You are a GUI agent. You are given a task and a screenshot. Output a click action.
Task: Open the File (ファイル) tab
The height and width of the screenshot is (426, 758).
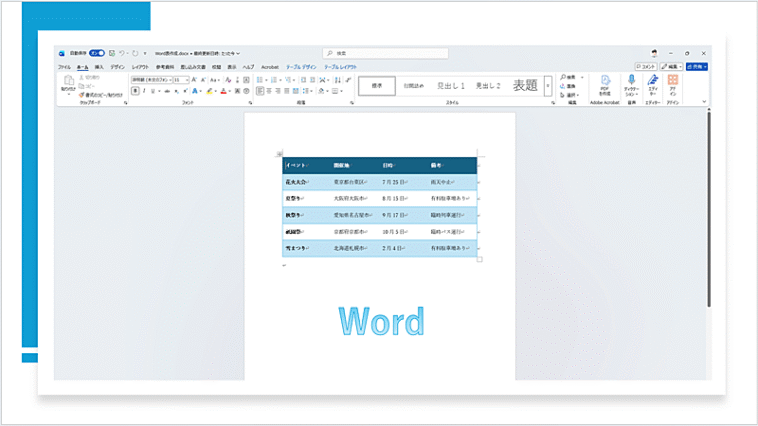(64, 67)
